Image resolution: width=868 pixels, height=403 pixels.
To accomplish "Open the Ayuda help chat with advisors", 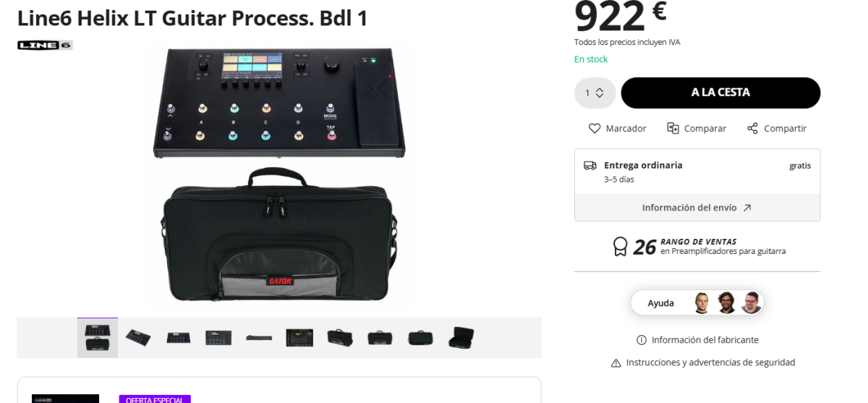I will tap(697, 302).
